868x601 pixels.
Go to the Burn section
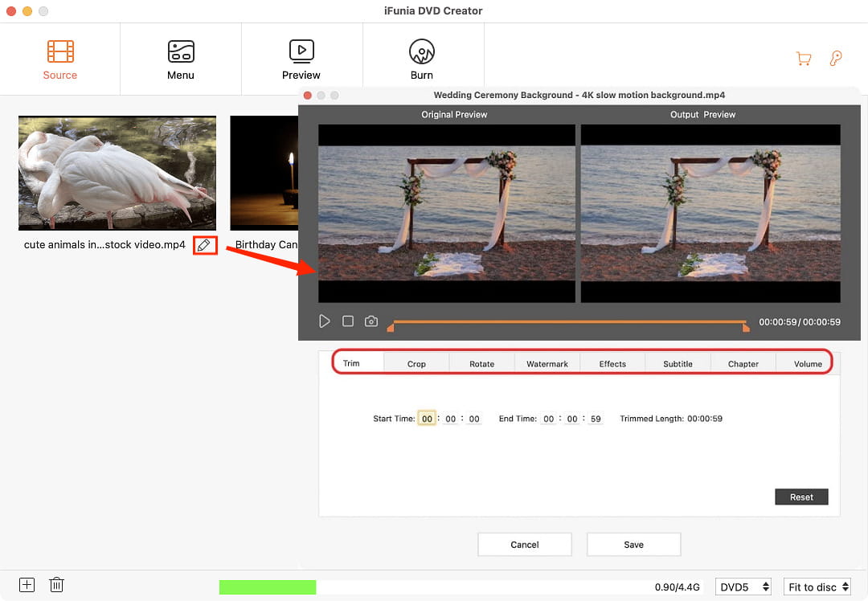coord(422,51)
